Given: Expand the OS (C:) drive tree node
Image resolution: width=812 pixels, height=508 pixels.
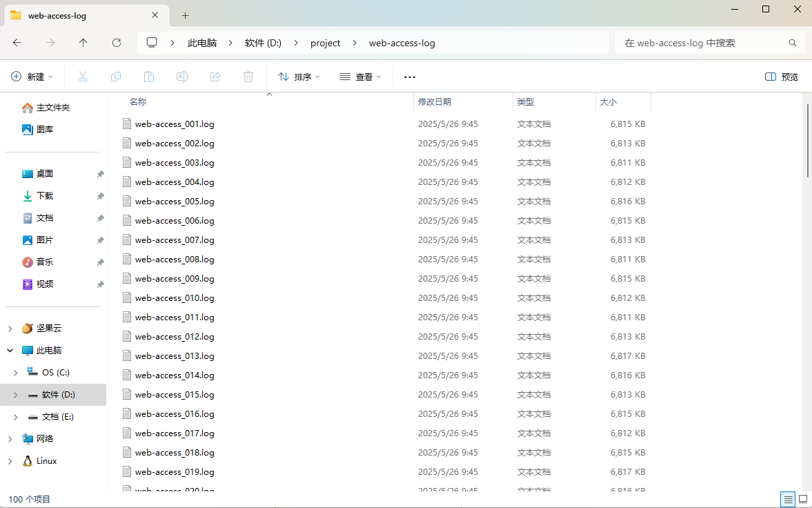Looking at the screenshot, I should click(x=15, y=373).
